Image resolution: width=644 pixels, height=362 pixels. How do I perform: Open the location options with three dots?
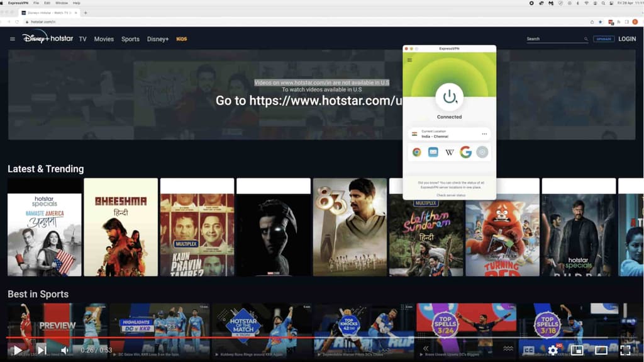(484, 134)
